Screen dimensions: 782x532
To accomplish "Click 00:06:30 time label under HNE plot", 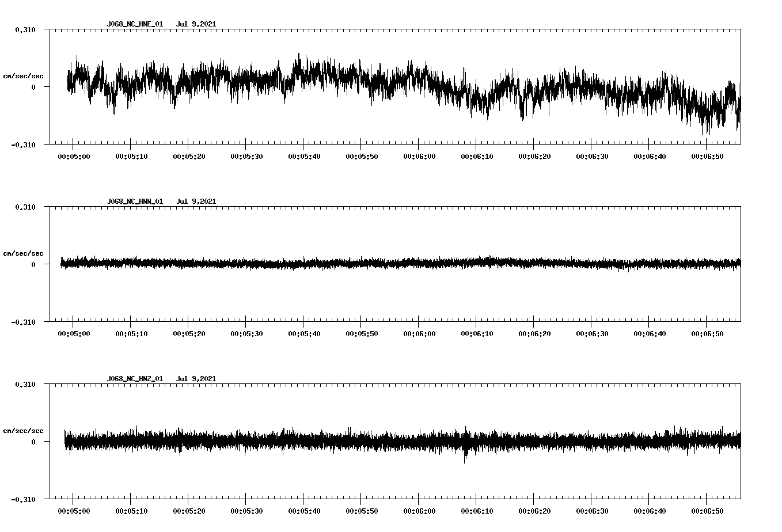I will click(592, 157).
